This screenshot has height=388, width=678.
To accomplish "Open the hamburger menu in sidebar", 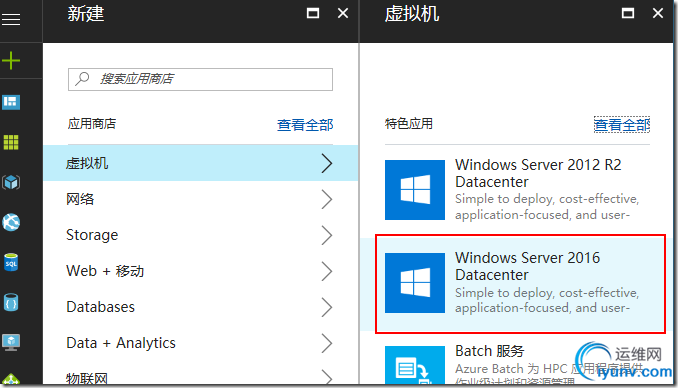I will [11, 19].
